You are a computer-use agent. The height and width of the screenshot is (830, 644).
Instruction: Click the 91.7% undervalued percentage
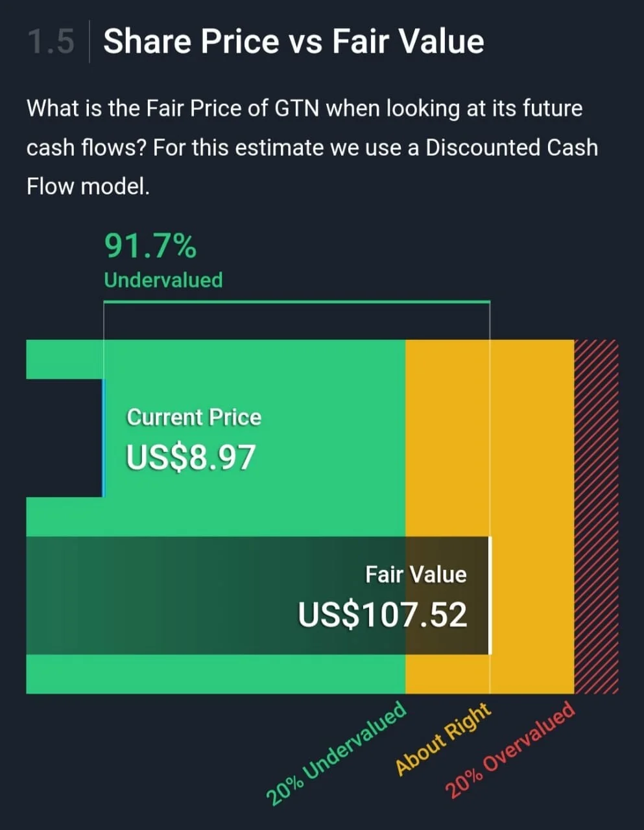click(150, 246)
